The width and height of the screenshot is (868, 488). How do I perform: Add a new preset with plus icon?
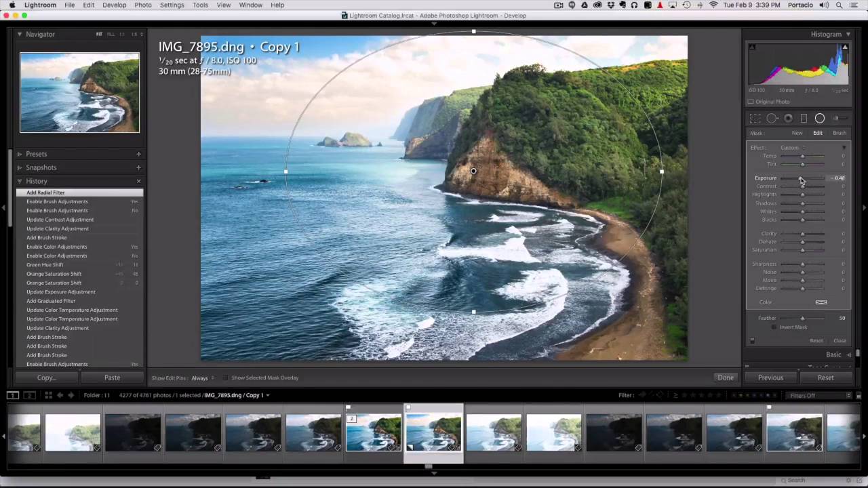pyautogui.click(x=138, y=154)
